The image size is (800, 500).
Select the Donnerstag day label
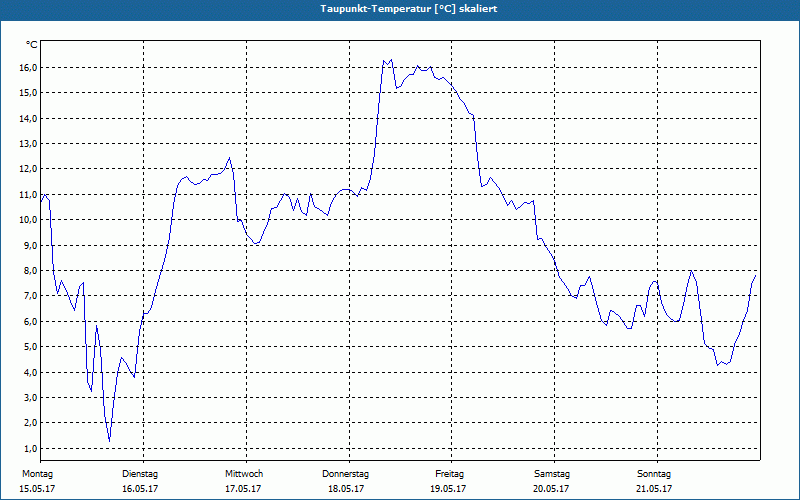[x=345, y=474]
